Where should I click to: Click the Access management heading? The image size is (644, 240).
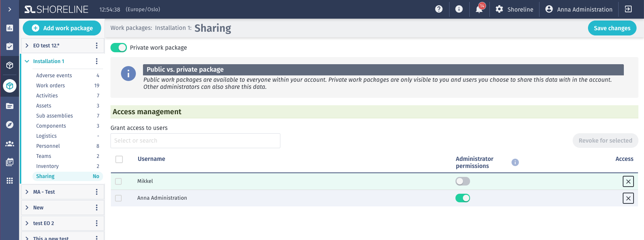tap(147, 112)
